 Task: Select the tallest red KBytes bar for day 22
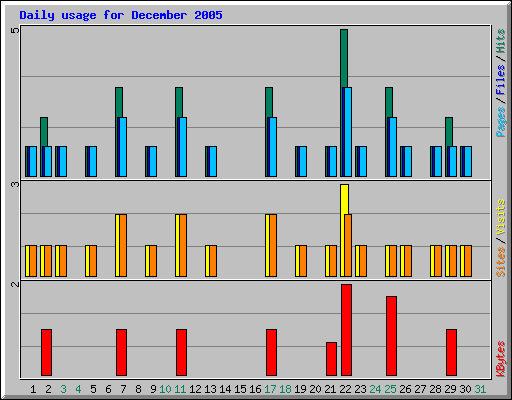[346, 330]
